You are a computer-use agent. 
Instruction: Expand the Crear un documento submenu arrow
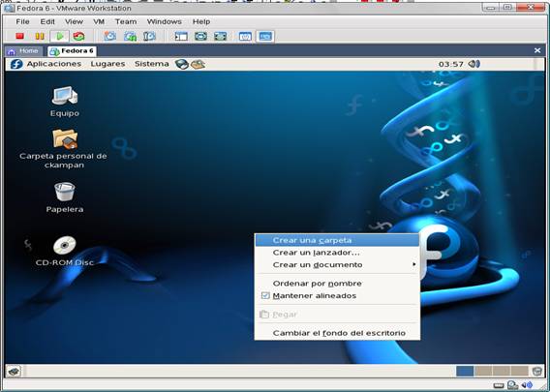[x=414, y=264]
